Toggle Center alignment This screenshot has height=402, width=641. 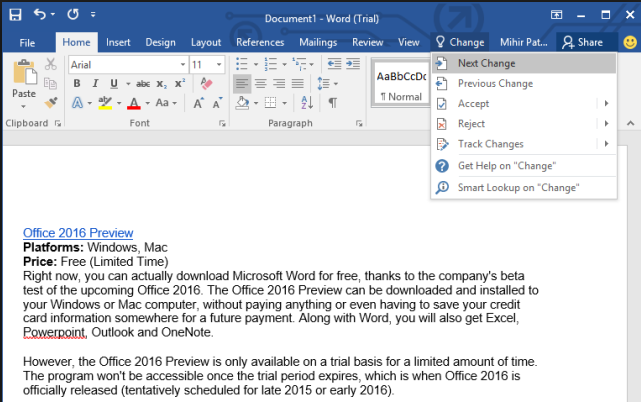260,84
